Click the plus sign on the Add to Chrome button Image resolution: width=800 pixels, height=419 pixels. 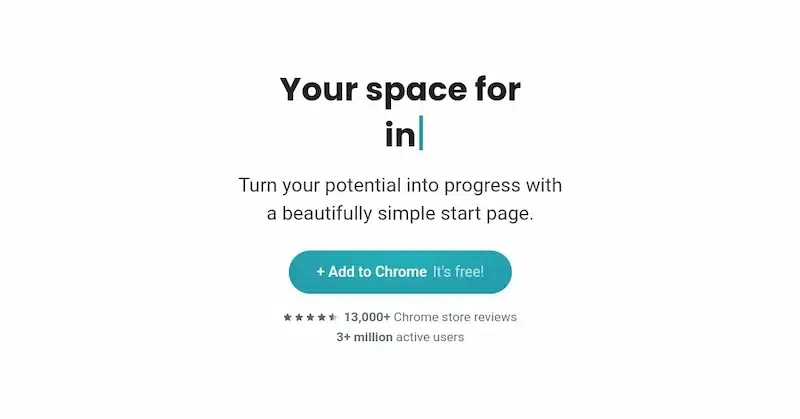pyautogui.click(x=321, y=272)
